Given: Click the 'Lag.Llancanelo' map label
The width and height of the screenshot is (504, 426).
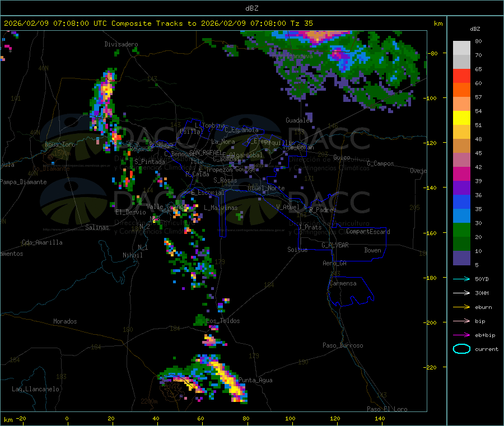Looking at the screenshot, I should (x=35, y=389).
